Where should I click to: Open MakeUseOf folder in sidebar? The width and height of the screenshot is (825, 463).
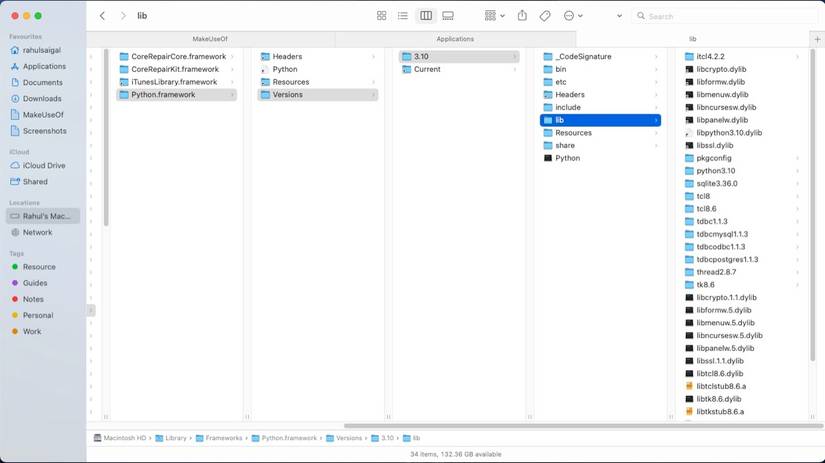tap(43, 115)
